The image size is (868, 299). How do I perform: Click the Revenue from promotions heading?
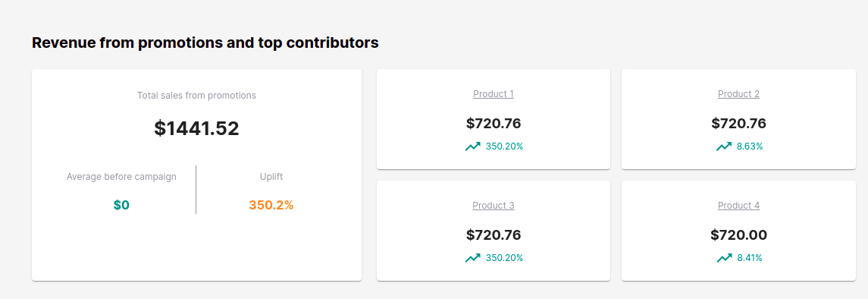[x=205, y=42]
